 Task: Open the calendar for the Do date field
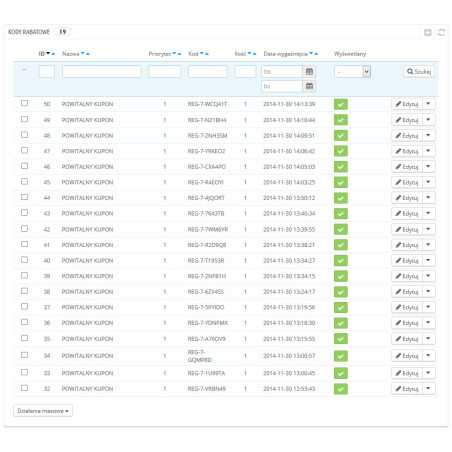tap(309, 86)
